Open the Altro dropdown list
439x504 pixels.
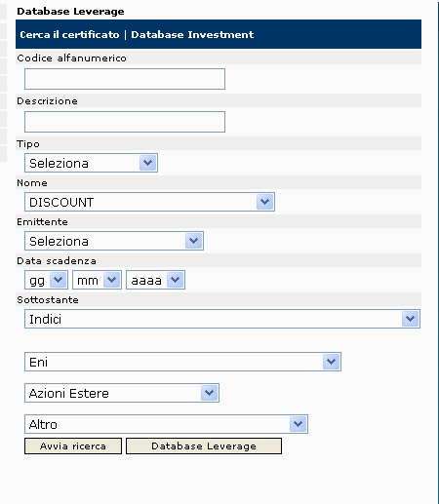tap(166, 424)
